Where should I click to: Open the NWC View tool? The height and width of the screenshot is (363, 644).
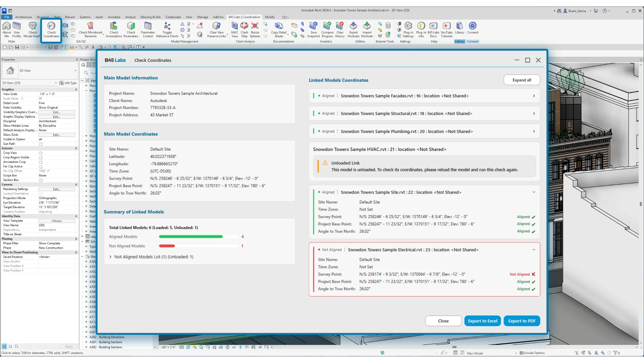234,29
